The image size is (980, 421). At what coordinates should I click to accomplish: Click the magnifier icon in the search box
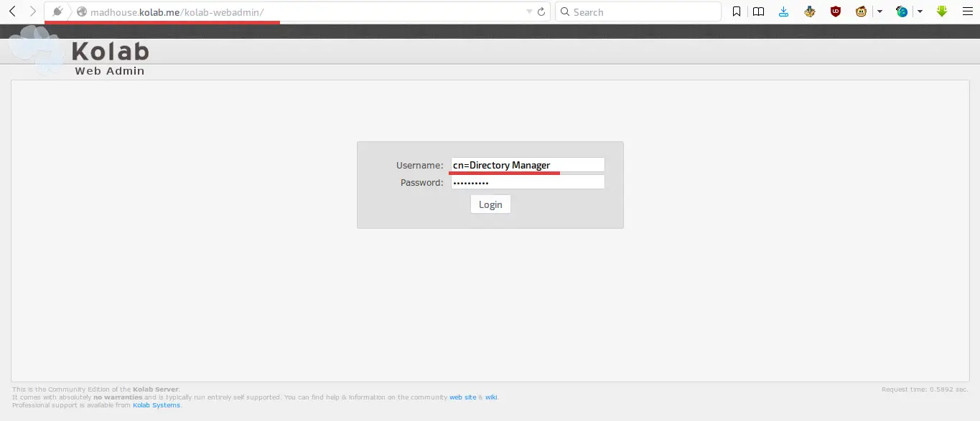tap(564, 12)
